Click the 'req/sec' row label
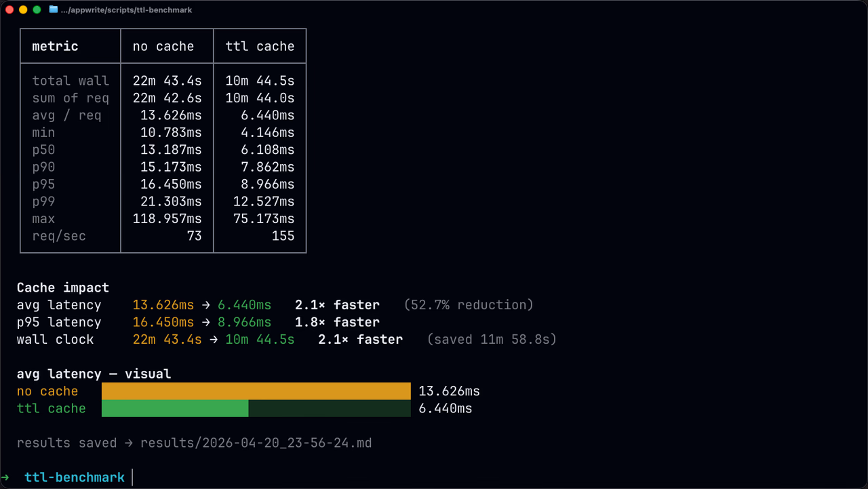Viewport: 868px width, 489px height. tap(59, 236)
